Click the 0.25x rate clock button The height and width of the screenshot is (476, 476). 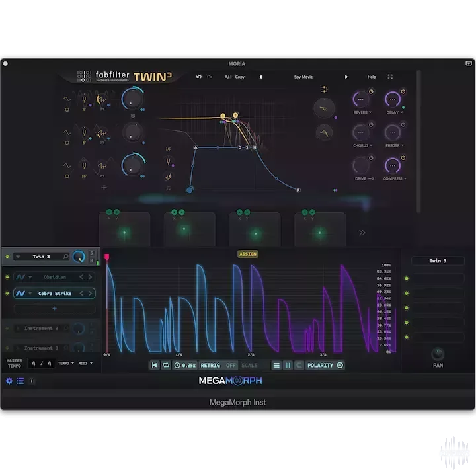pos(185,365)
